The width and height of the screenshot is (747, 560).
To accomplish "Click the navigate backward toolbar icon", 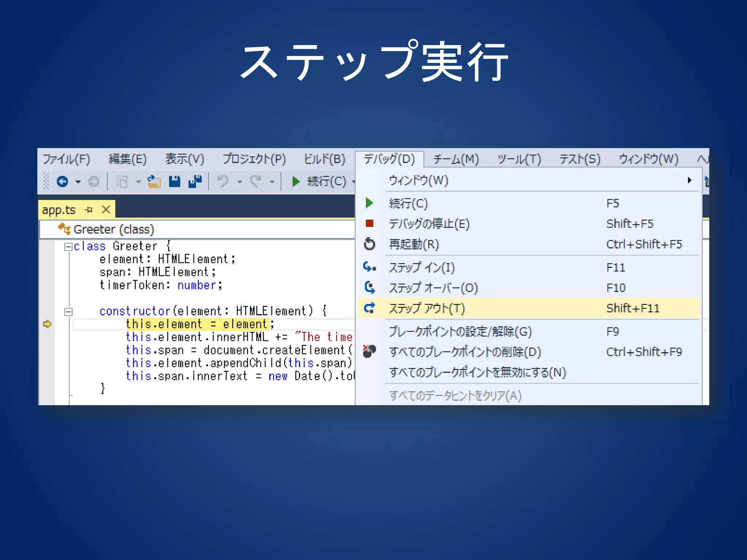I will click(62, 181).
